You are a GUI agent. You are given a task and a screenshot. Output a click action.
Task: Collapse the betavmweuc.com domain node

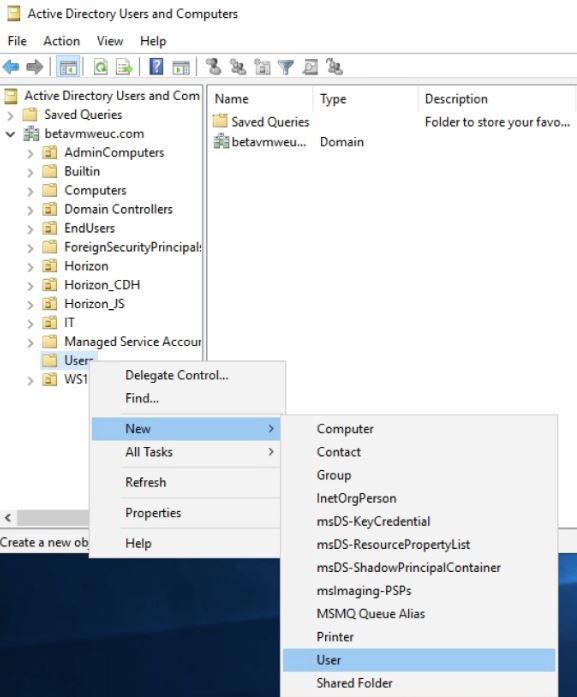coord(10,134)
